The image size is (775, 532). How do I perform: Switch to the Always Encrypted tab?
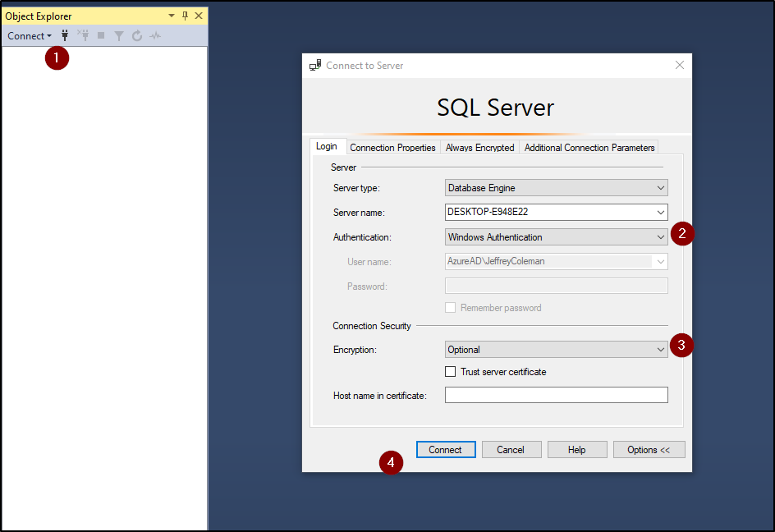click(479, 147)
